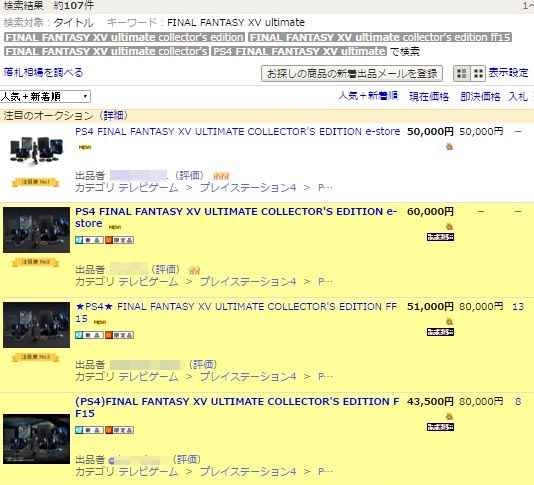Viewport: 534px width, 485px height.
Task: Open 落札相場を調べる link
Action: (x=43, y=73)
